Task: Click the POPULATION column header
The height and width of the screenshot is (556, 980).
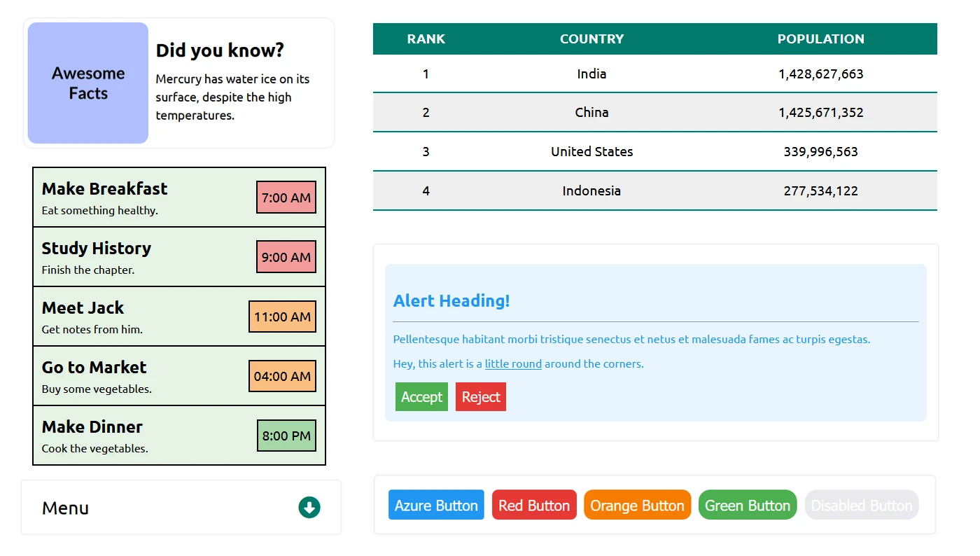Action: coord(820,39)
